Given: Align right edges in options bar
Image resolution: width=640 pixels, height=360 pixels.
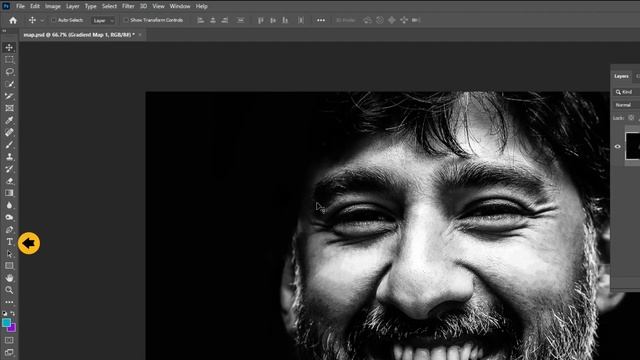Looking at the screenshot, I should coord(224,20).
